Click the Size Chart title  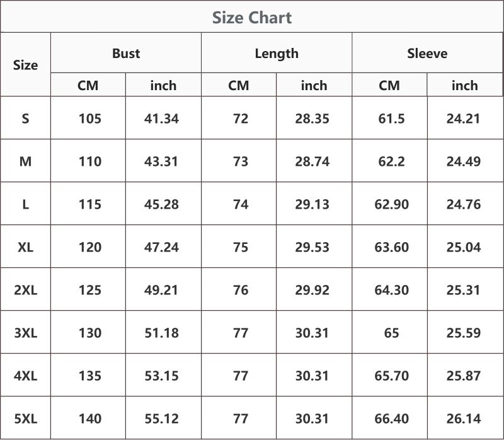point(252,18)
